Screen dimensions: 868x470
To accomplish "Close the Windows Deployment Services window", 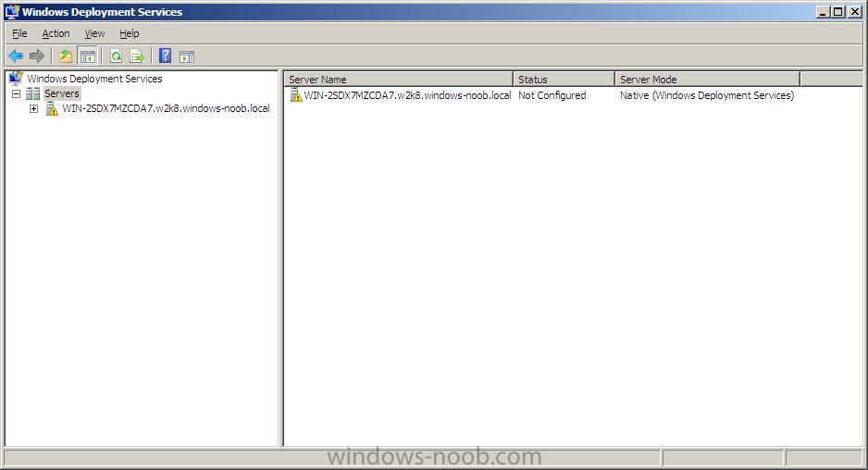I will click(855, 12).
